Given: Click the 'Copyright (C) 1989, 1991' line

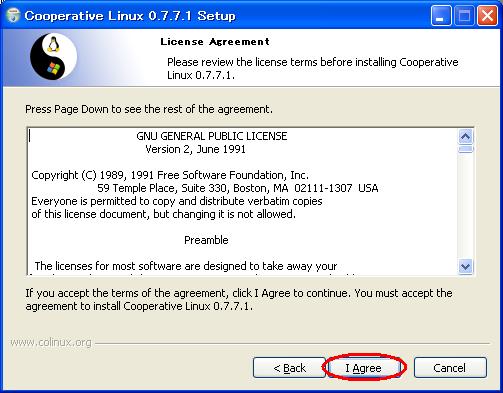Looking at the screenshot, I should tap(170, 175).
